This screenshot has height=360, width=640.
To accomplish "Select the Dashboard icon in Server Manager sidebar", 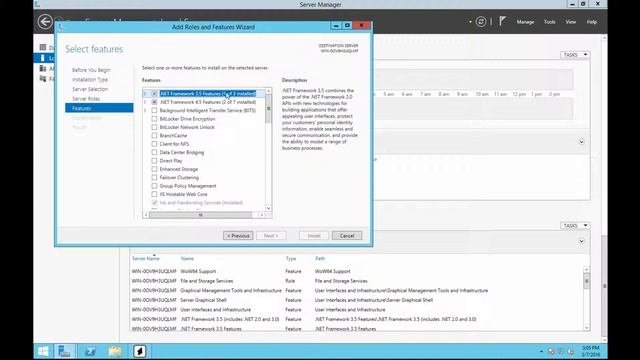I will 43,47.
